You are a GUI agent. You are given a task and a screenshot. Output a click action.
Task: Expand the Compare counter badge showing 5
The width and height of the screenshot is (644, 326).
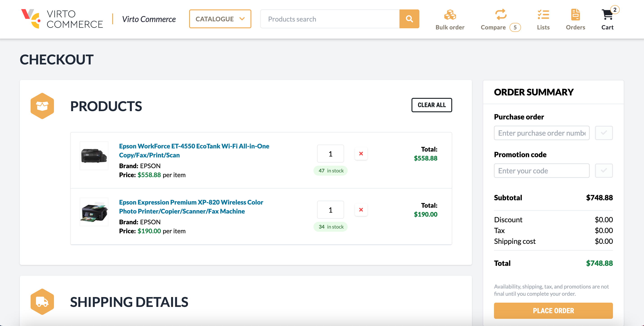click(515, 27)
